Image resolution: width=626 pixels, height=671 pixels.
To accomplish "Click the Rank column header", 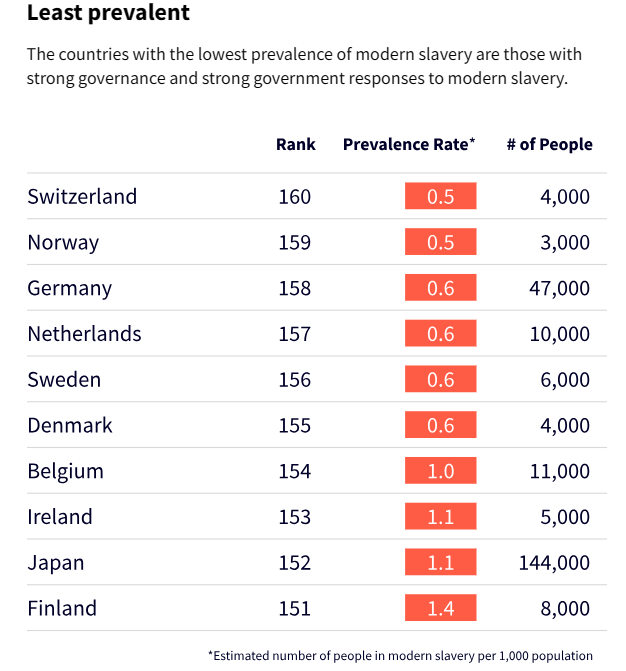I will coord(295,144).
